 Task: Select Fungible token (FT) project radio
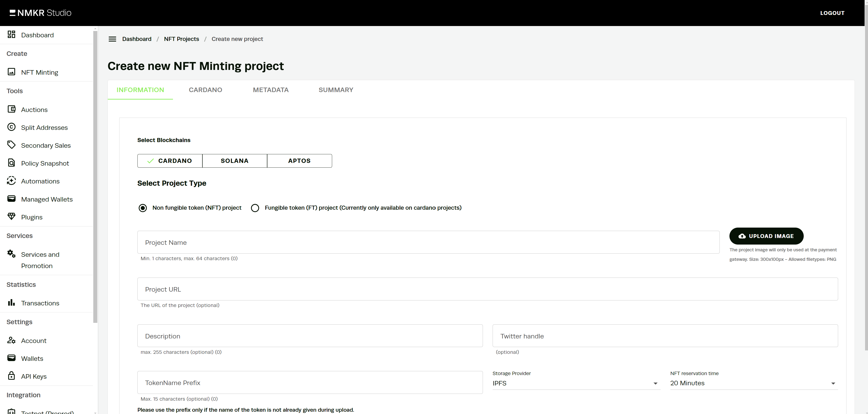(255, 208)
